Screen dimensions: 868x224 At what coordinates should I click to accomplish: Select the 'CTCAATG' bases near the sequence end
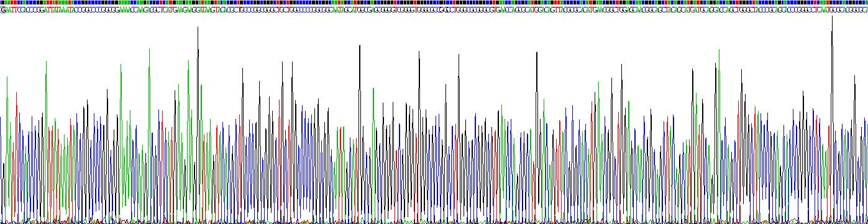coord(823,10)
